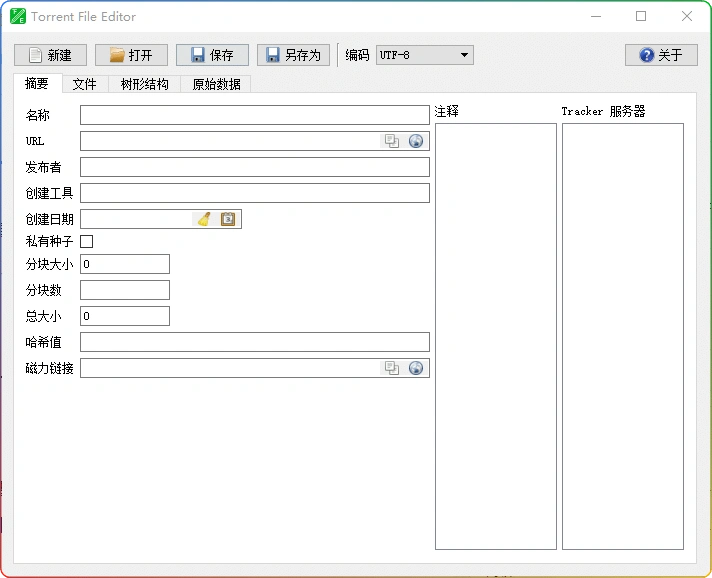The image size is (712, 578).
Task: Open the 关于 (About) dialog button
Action: coord(661,55)
